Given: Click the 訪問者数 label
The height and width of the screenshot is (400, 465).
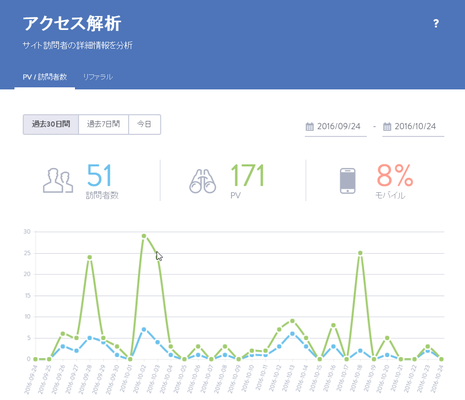Looking at the screenshot, I should pos(102,195).
